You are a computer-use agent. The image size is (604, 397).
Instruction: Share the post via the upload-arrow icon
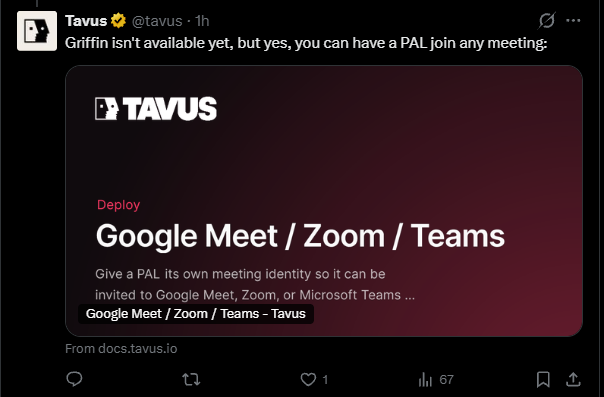tap(573, 380)
